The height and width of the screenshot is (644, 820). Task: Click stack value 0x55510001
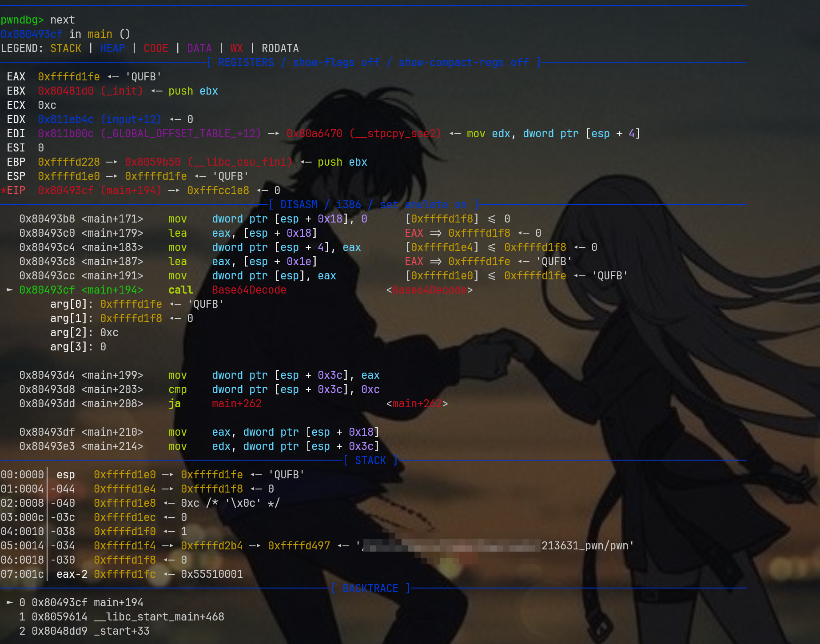[212, 574]
